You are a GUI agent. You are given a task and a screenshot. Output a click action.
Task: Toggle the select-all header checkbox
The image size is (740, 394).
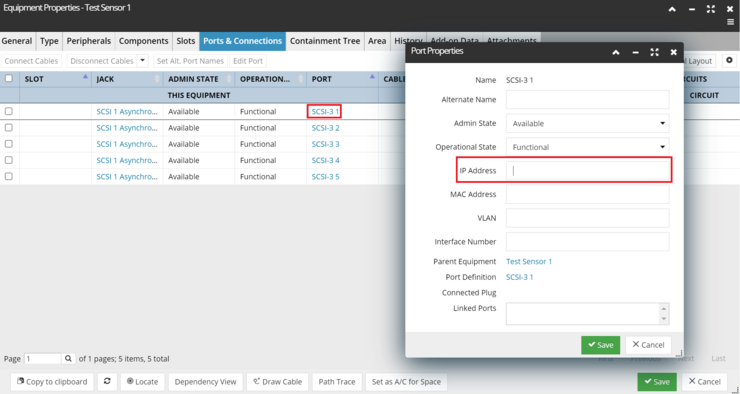click(x=8, y=78)
